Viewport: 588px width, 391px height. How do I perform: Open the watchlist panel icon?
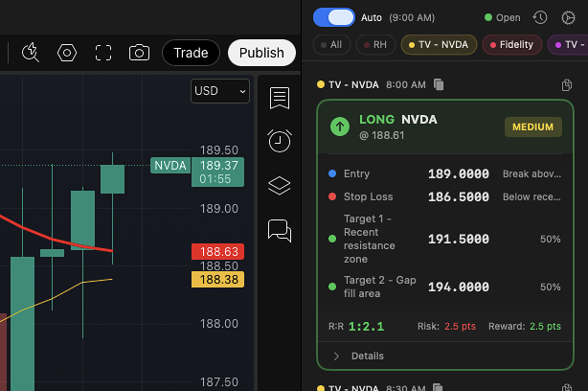click(x=280, y=98)
